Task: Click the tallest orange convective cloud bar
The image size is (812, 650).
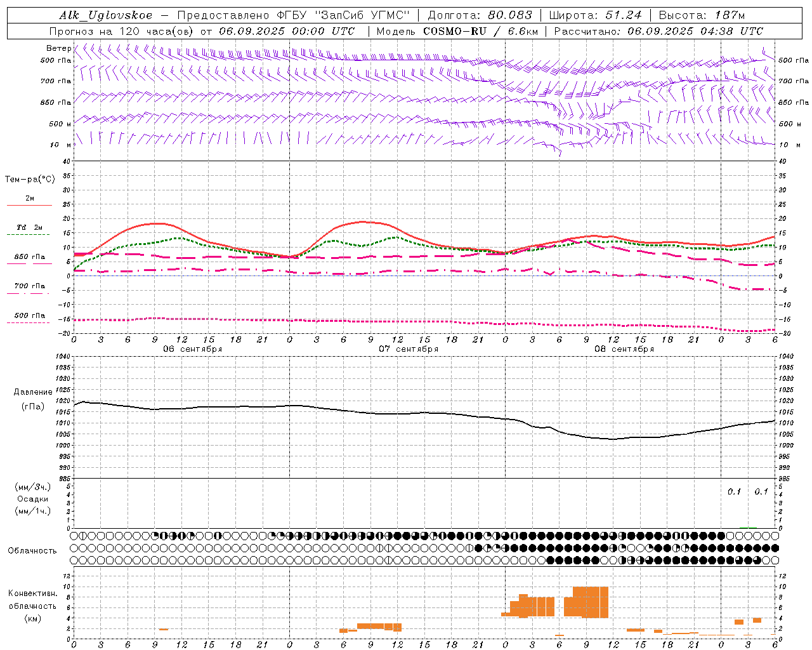Action: tap(591, 602)
